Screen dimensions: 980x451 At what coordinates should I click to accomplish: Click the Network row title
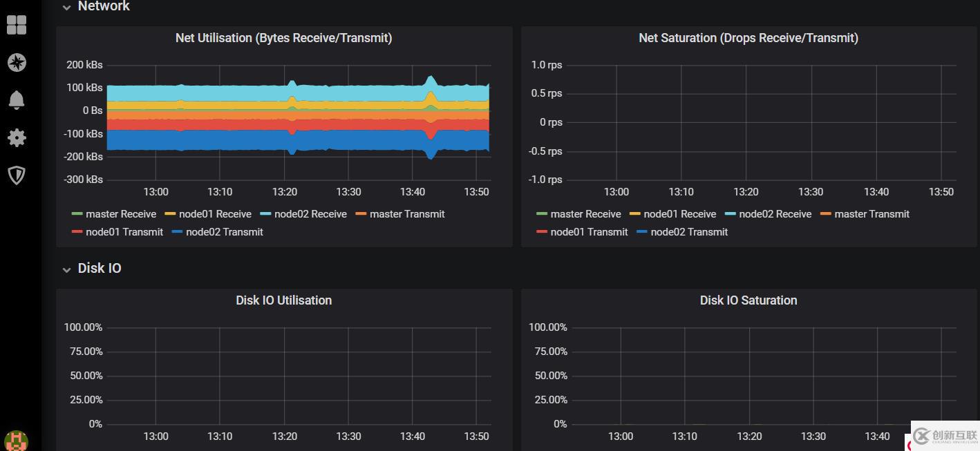tap(104, 6)
